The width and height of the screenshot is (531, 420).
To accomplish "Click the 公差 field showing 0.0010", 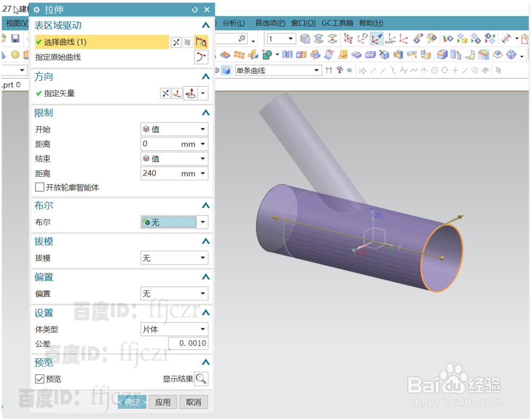I will 188,344.
